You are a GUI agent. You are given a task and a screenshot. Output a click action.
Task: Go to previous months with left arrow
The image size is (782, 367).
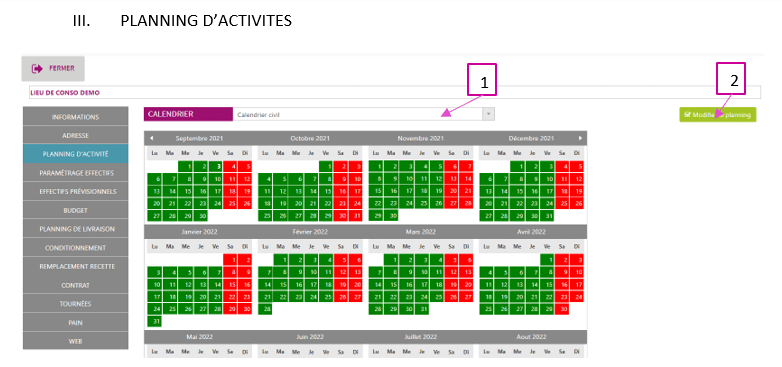pyautogui.click(x=152, y=138)
